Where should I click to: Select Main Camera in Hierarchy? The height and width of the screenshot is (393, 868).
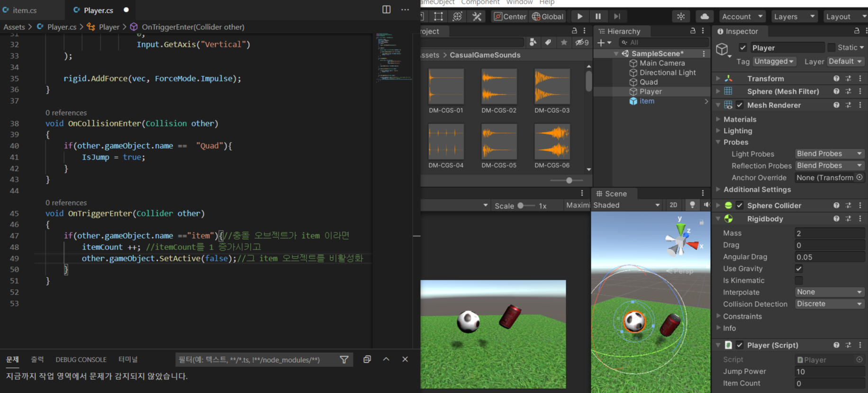(x=662, y=63)
